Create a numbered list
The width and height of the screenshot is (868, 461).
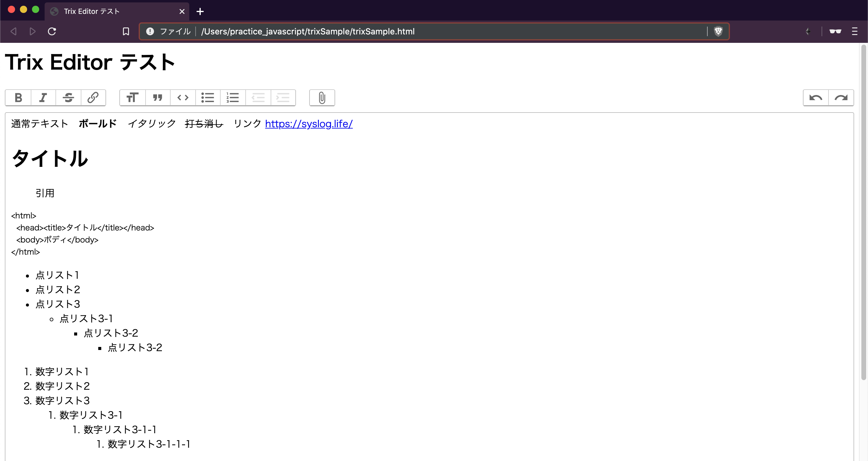point(233,98)
